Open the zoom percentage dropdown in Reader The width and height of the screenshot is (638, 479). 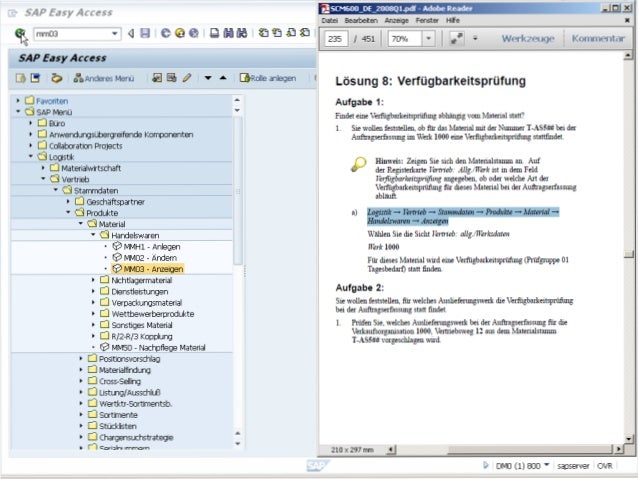tap(428, 39)
